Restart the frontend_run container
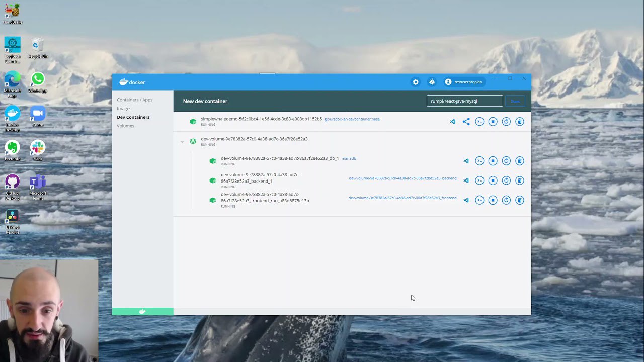 (x=506, y=200)
